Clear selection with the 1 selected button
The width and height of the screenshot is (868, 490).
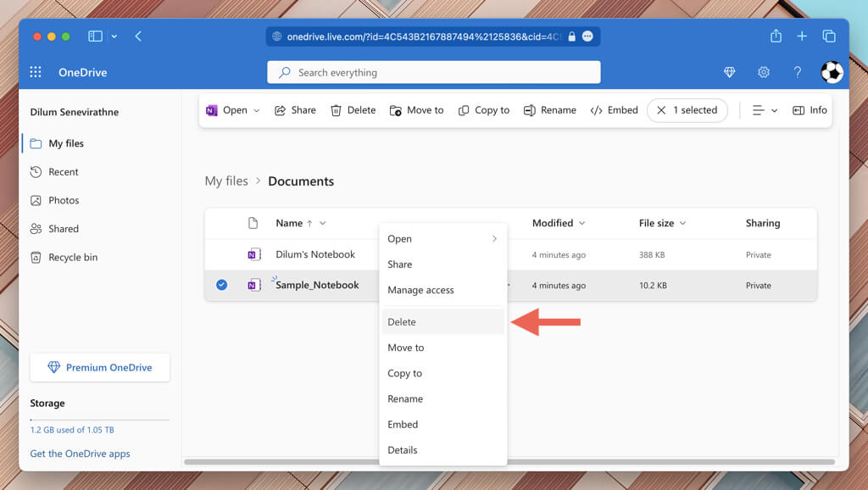click(x=687, y=110)
